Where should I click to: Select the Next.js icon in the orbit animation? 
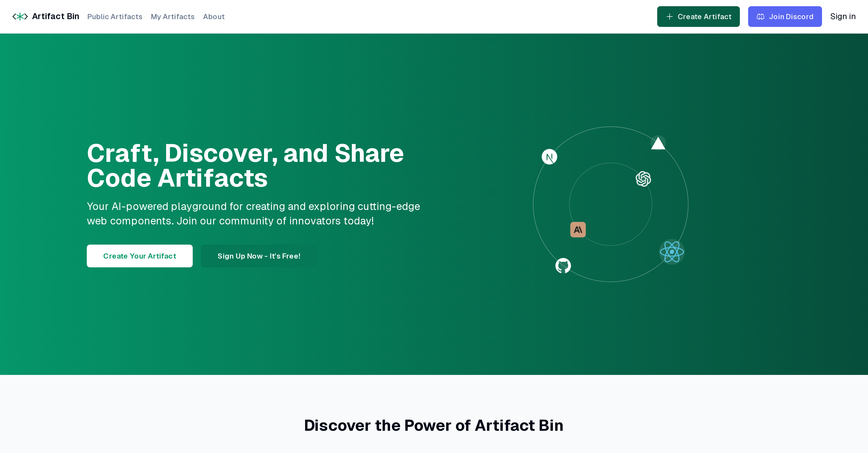pyautogui.click(x=549, y=156)
